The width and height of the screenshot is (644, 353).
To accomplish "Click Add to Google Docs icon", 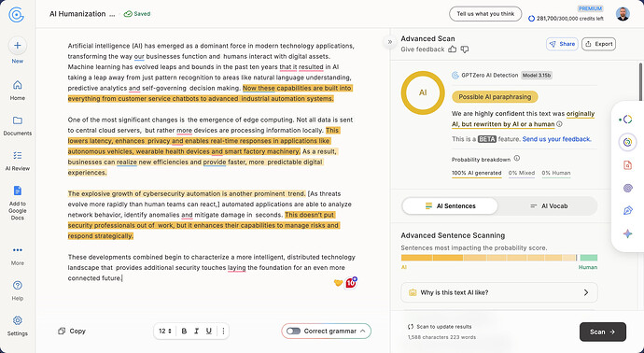I will tap(17, 191).
